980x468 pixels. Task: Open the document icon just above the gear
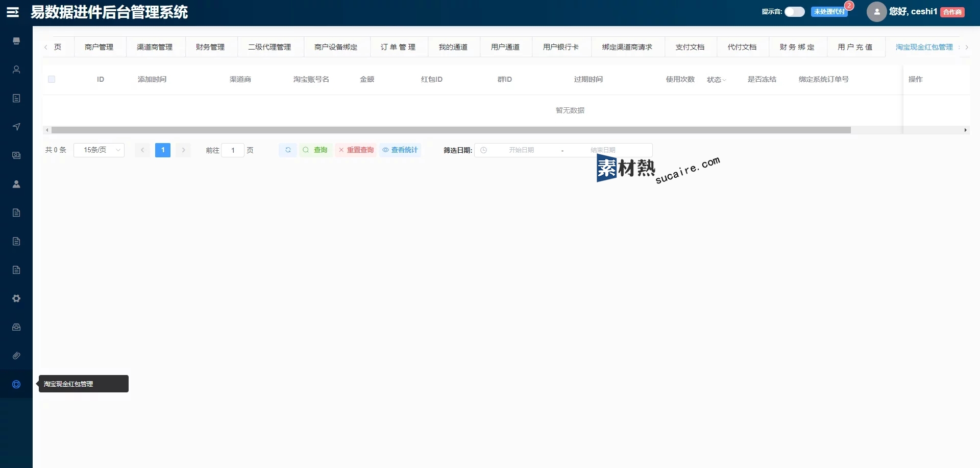click(16, 270)
